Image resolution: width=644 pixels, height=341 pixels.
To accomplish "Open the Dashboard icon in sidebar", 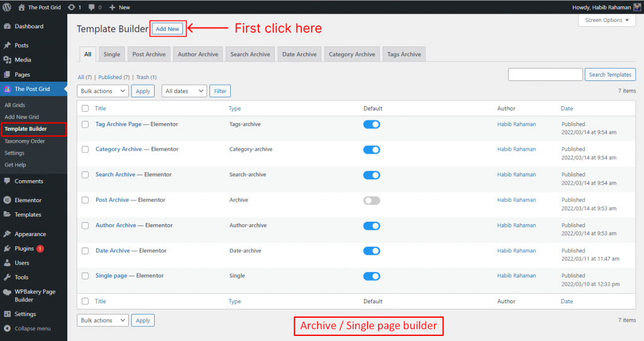I will [x=7, y=26].
